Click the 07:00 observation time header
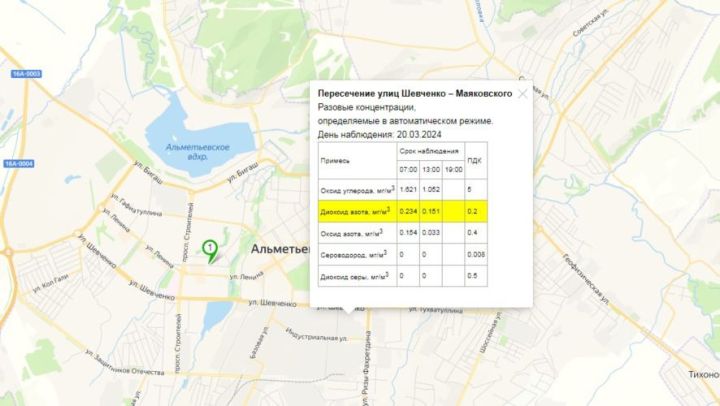The image size is (720, 406). pyautogui.click(x=408, y=169)
